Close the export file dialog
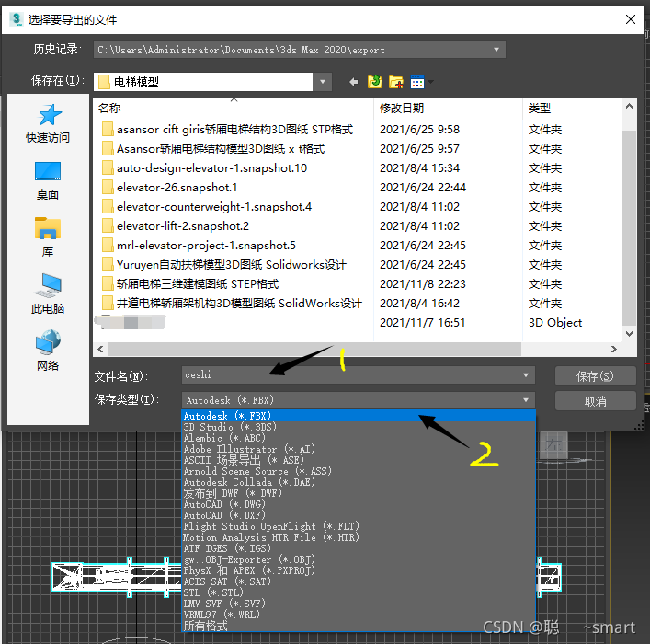This screenshot has width=650, height=644. coord(631,19)
